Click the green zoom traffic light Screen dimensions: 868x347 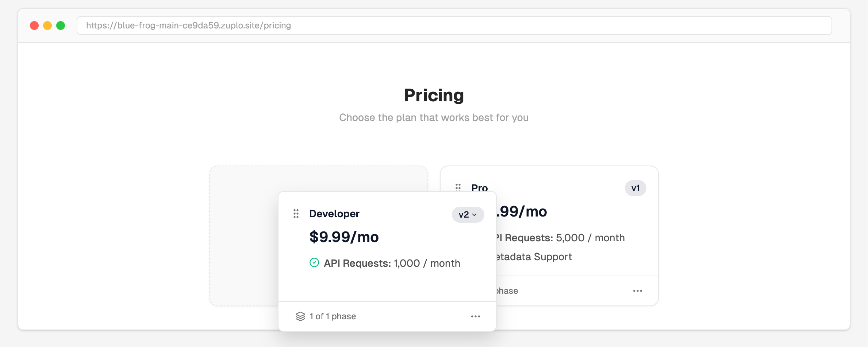[x=61, y=26]
